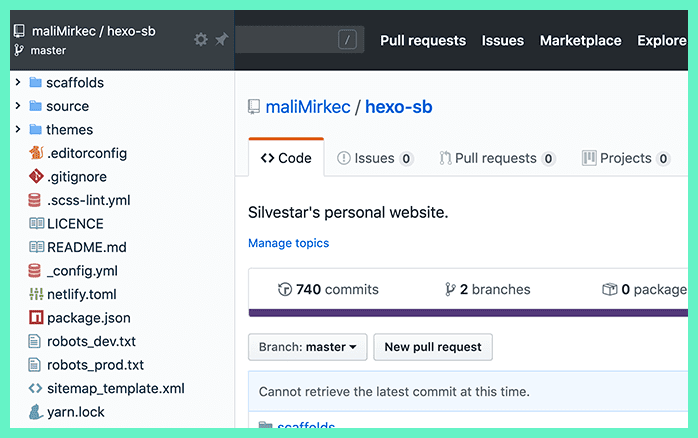Click the branches fork icon
Screen dimensions: 698x438
pyautogui.click(x=450, y=289)
